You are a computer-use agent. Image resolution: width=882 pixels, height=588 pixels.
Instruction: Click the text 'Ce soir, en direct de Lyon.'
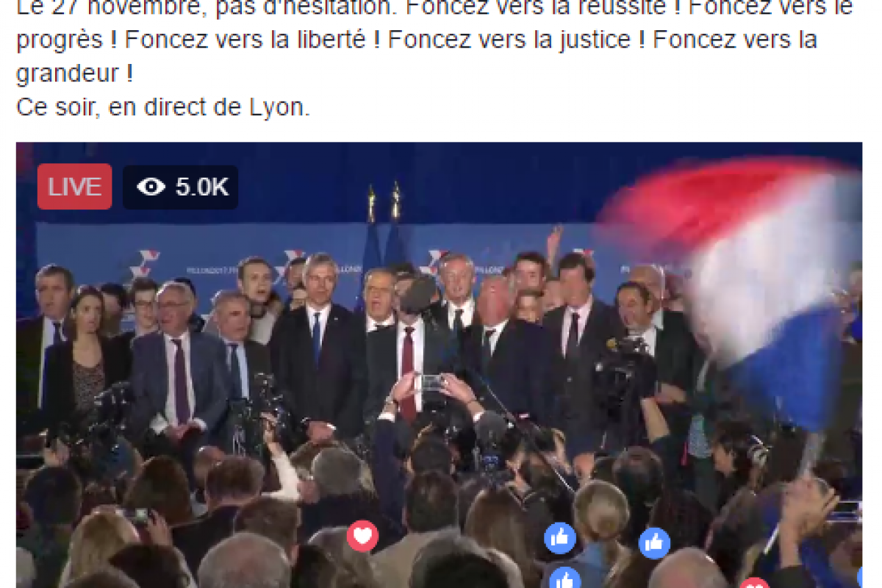pyautogui.click(x=163, y=107)
